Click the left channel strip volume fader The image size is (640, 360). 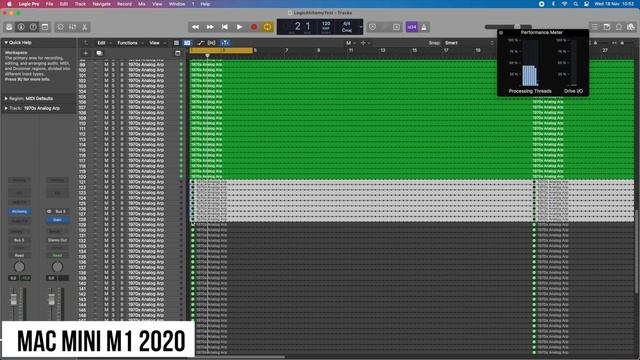click(13, 300)
